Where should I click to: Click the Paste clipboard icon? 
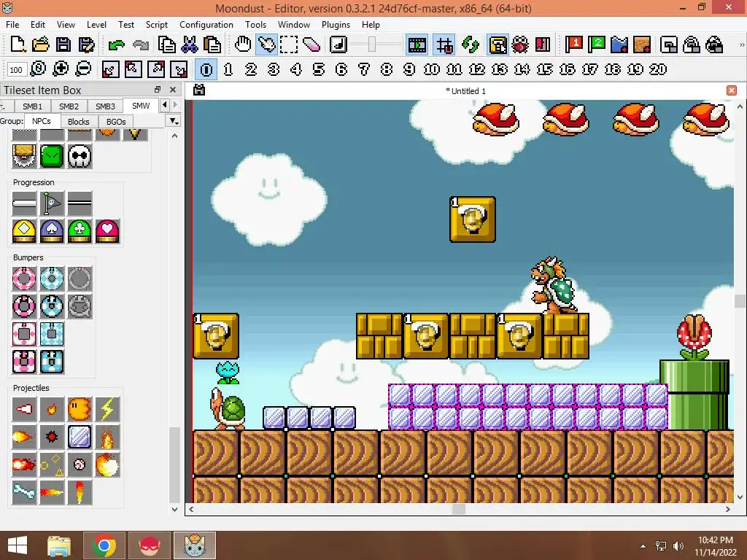pos(212,44)
